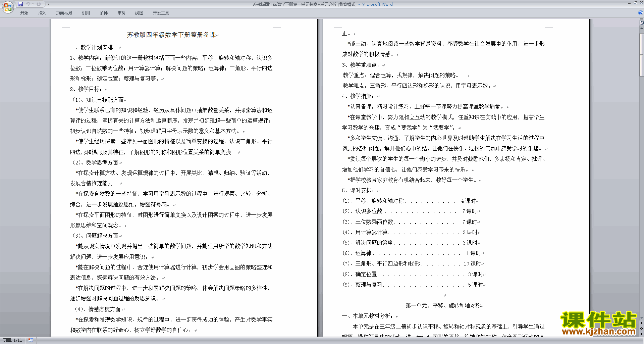644x344 pixels.
Task: Click the scrollbar up arrow
Action: click(642, 29)
